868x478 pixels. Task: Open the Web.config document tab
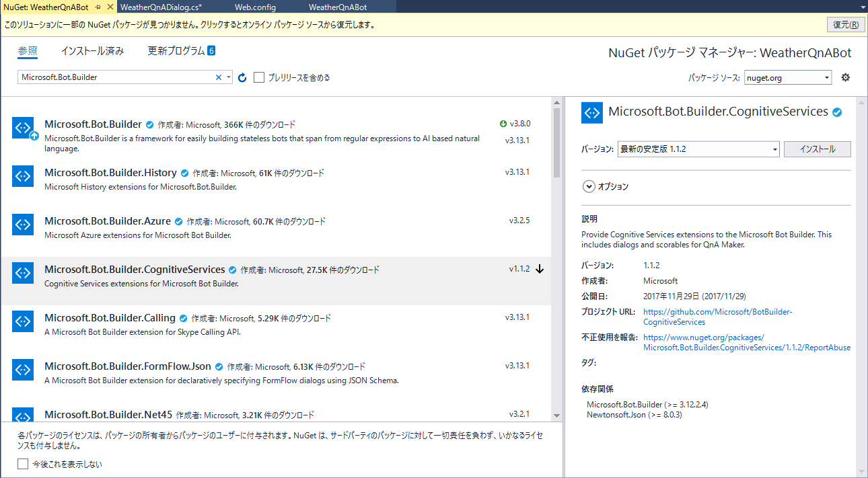[x=256, y=7]
